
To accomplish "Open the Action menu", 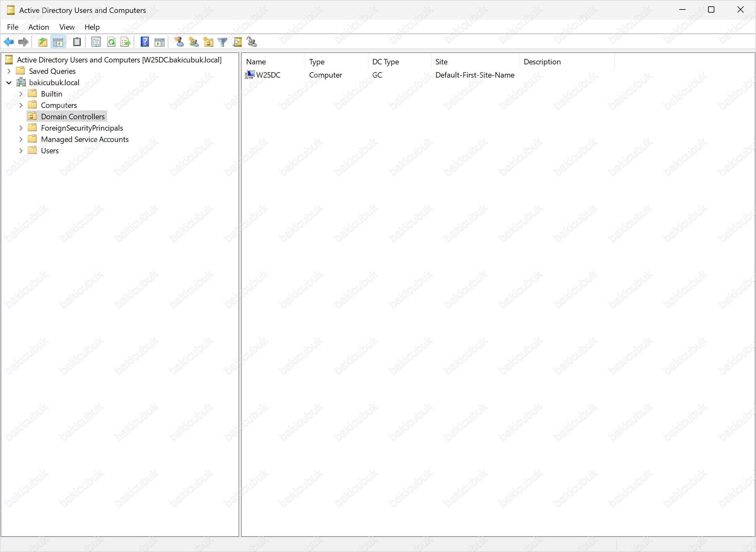I will (38, 27).
